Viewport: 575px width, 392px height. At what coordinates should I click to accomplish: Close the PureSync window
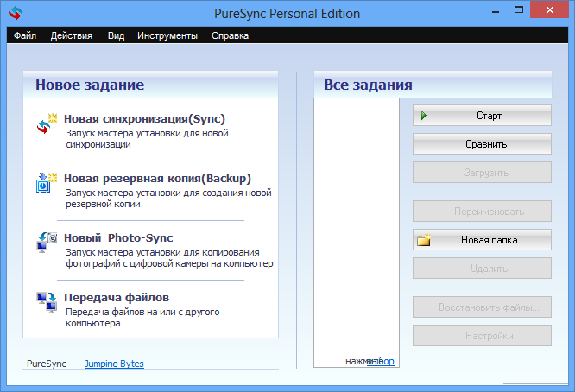(x=550, y=9)
